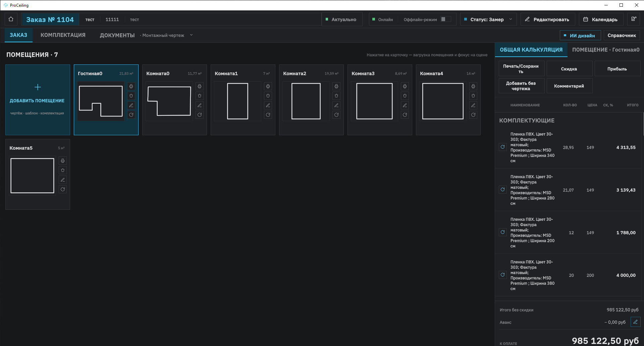The image size is (644, 346).
Task: Go to the home screen icon
Action: click(x=11, y=19)
